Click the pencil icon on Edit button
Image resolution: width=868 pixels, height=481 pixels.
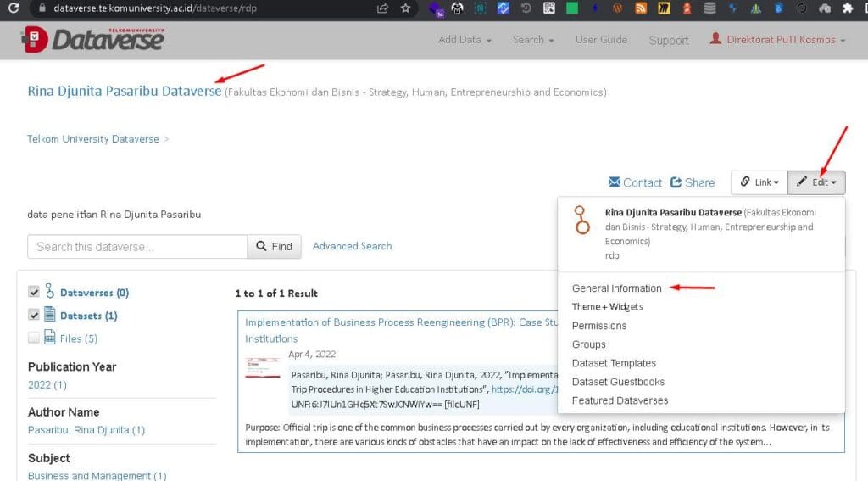coord(802,182)
